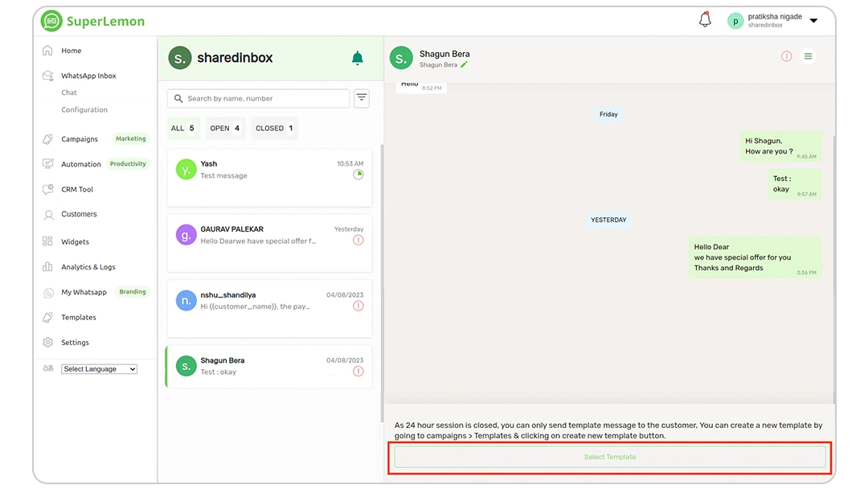This screenshot has height=489, width=868.
Task: Click the WhatsApp Inbox sidebar icon
Action: 47,76
